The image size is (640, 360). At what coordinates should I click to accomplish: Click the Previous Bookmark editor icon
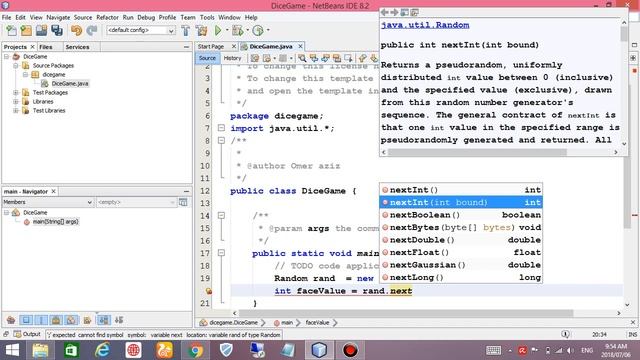(362, 58)
